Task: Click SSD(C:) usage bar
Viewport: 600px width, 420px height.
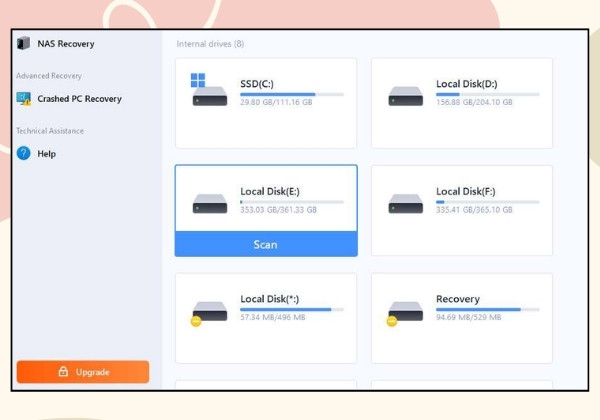Action: [x=292, y=94]
